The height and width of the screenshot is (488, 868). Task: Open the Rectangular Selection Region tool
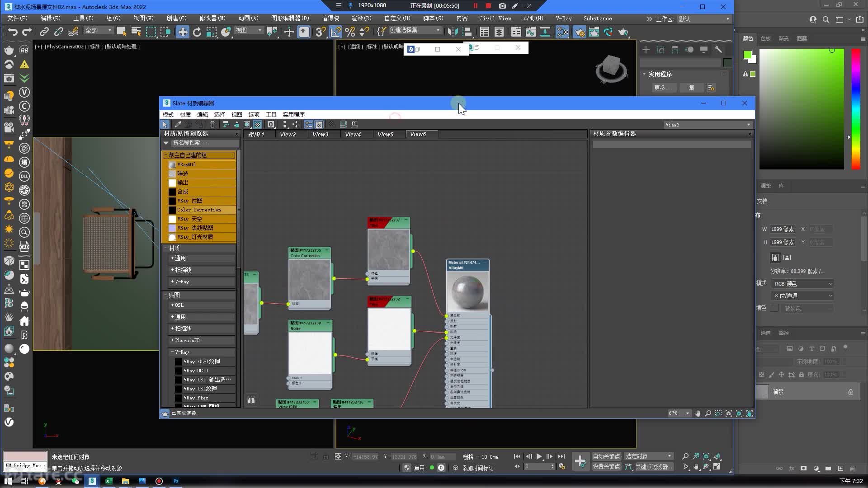(151, 32)
